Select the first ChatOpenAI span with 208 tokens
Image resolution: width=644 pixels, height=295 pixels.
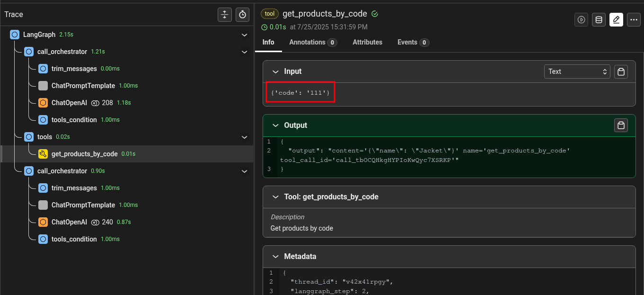69,103
